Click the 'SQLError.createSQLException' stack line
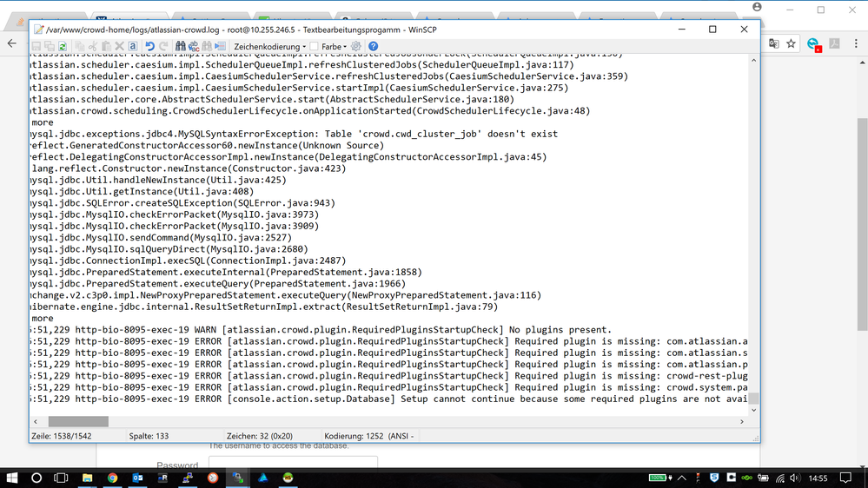This screenshot has width=868, height=488. pos(183,203)
